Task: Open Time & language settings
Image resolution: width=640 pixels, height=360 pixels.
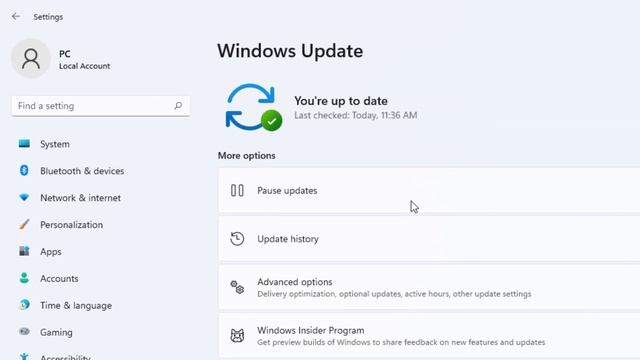Action: pos(76,306)
